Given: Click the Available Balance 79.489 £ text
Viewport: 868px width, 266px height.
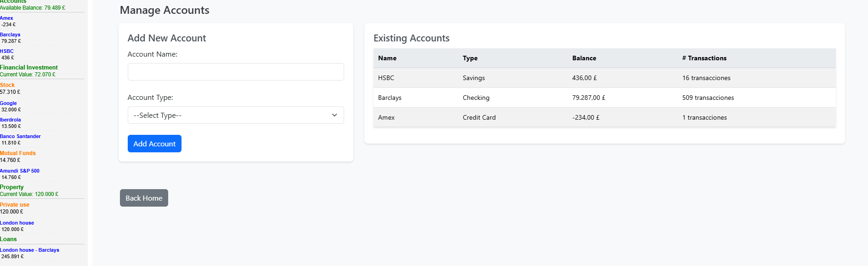Looking at the screenshot, I should tap(33, 8).
